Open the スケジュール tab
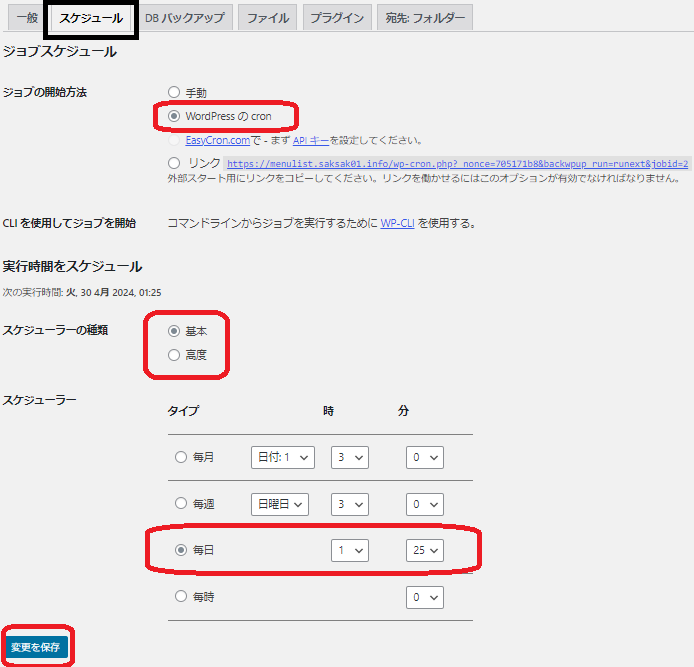Viewport: 694px width, 667px height. (91, 18)
